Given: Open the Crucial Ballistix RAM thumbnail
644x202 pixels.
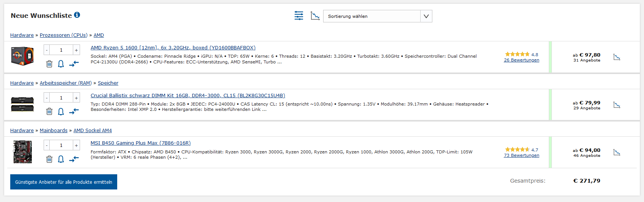Looking at the screenshot, I should [22, 104].
